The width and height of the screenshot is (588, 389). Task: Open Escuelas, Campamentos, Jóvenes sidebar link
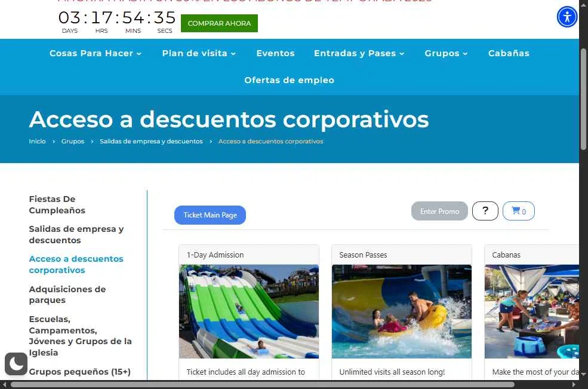pos(80,336)
